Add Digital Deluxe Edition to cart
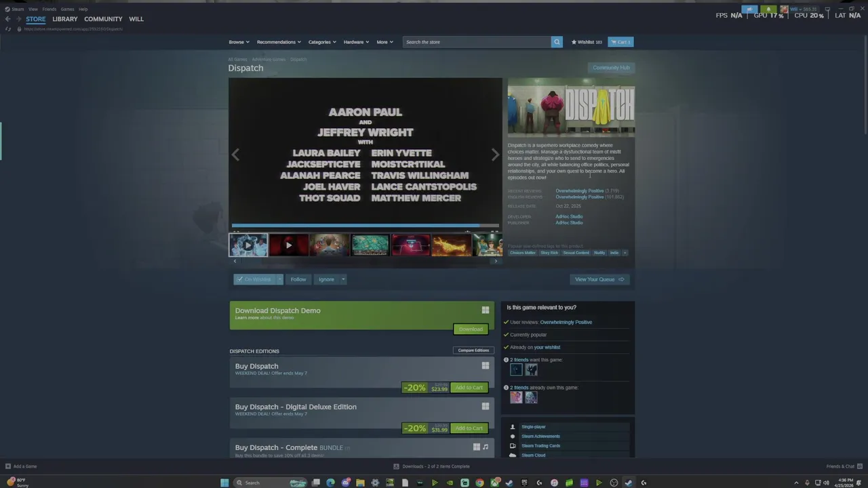The width and height of the screenshot is (868, 488). click(469, 428)
